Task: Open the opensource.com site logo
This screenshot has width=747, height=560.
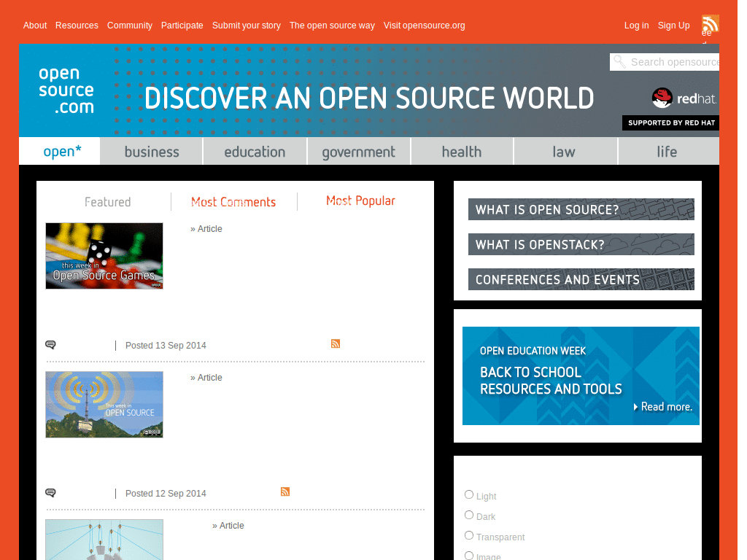Action: pos(66,90)
